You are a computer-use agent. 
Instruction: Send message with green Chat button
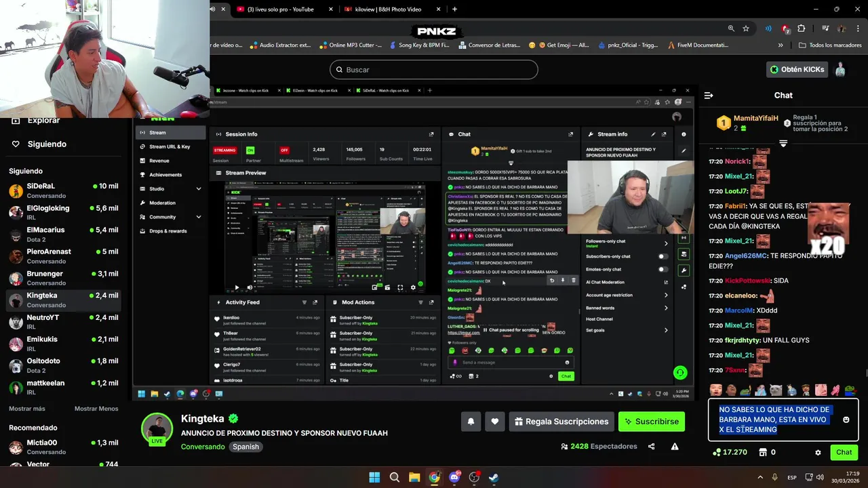coord(844,452)
